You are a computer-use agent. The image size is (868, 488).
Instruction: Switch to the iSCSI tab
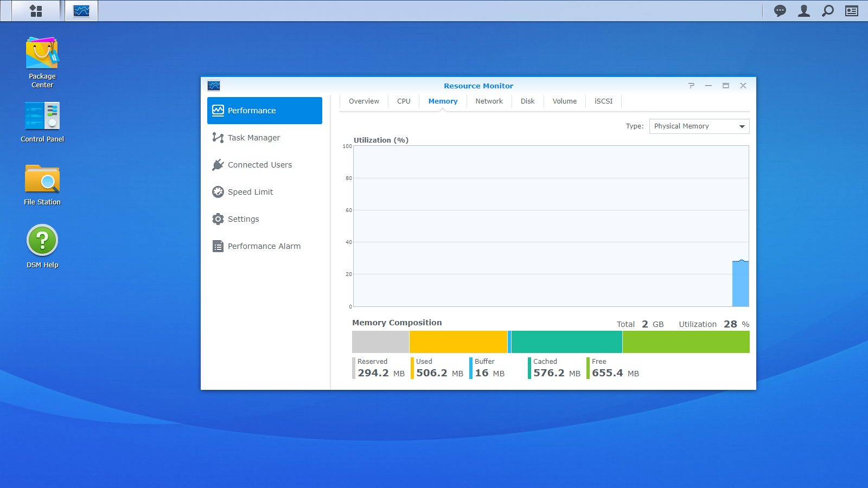604,101
